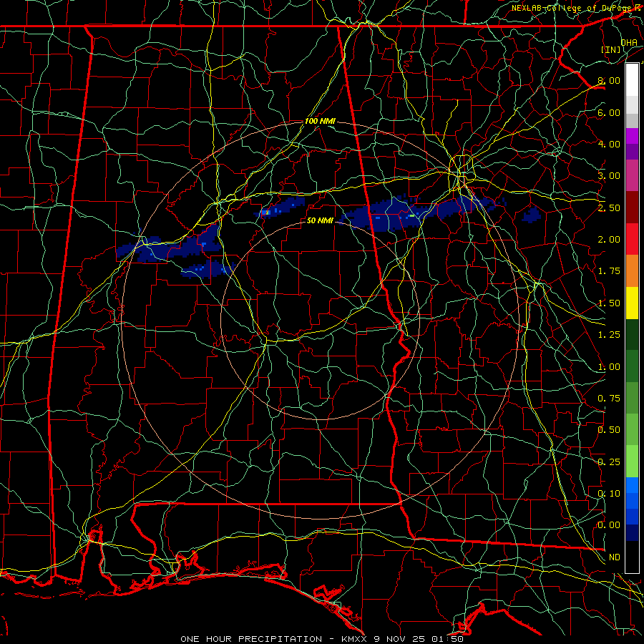Click the 2.50 legend value

click(609, 208)
